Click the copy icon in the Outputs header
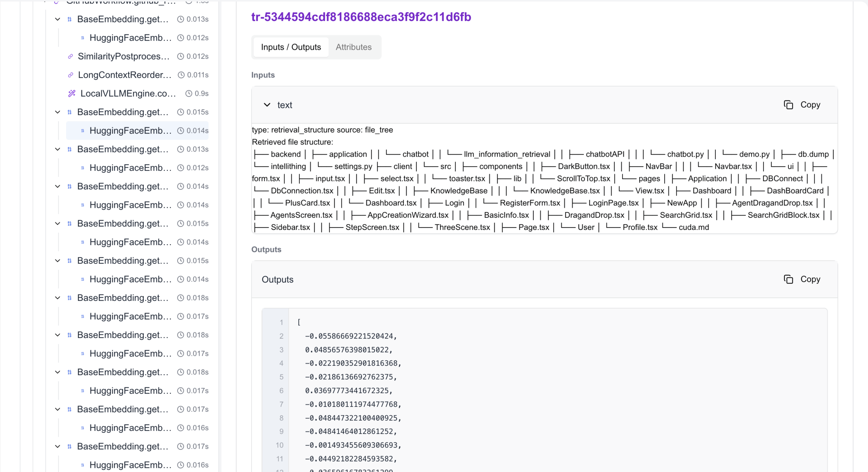 tap(788, 279)
